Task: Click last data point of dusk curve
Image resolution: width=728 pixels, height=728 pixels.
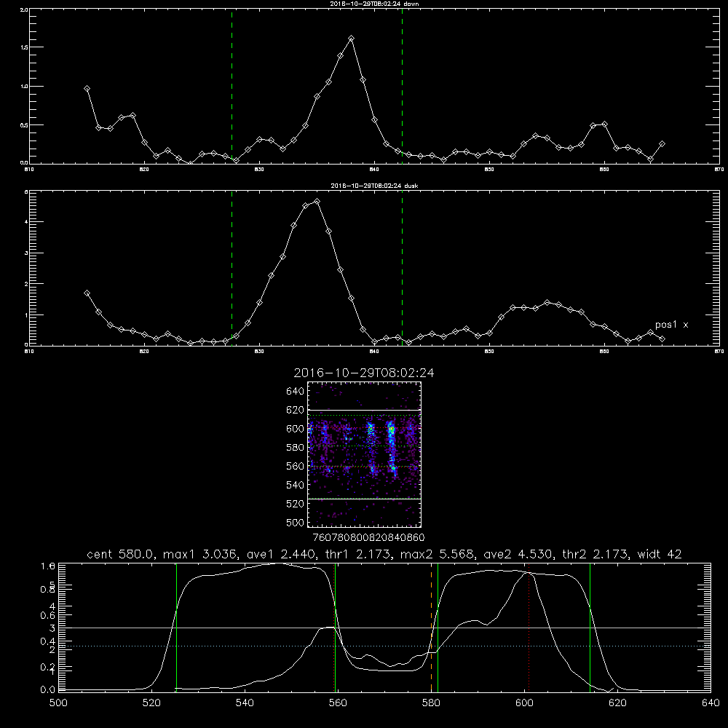Action: click(662, 339)
